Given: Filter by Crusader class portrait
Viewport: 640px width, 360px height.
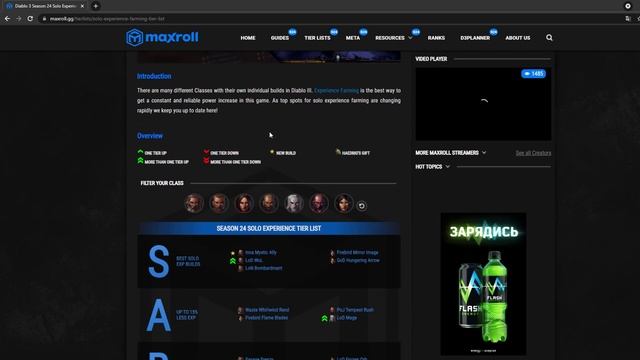Looking at the screenshot, I should pyautogui.click(x=219, y=203).
